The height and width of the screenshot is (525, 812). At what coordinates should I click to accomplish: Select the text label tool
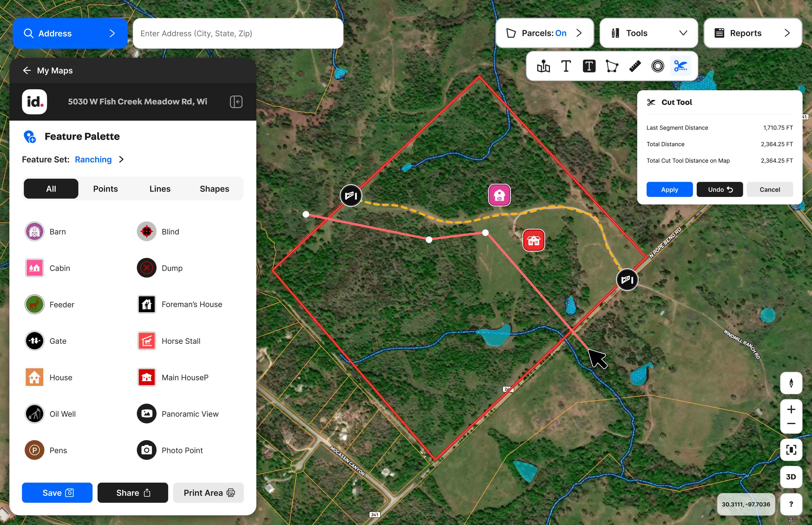566,66
